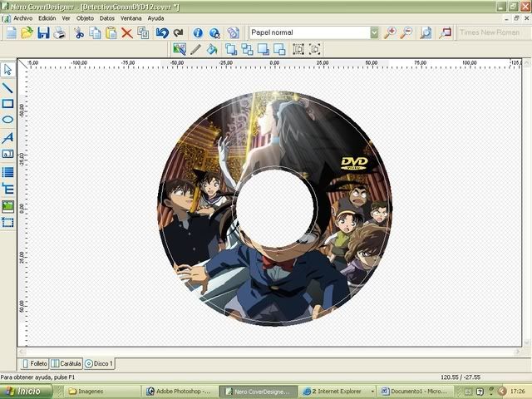
Task: Switch to Imagenes folder in taskbar
Action: click(x=102, y=392)
